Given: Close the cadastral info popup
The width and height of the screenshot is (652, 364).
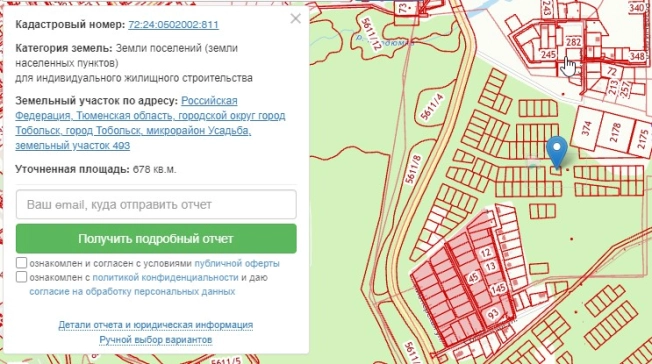Looking at the screenshot, I should click(295, 18).
